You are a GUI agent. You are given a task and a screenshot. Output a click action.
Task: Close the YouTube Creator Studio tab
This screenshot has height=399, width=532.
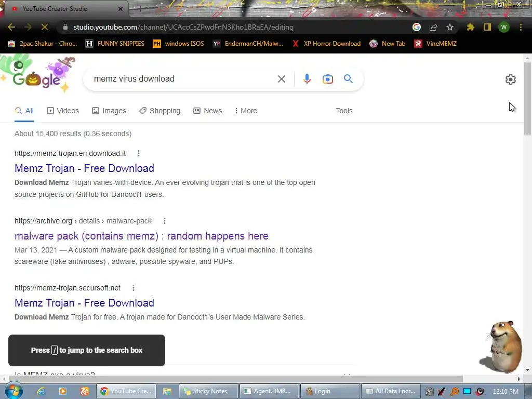(x=121, y=9)
